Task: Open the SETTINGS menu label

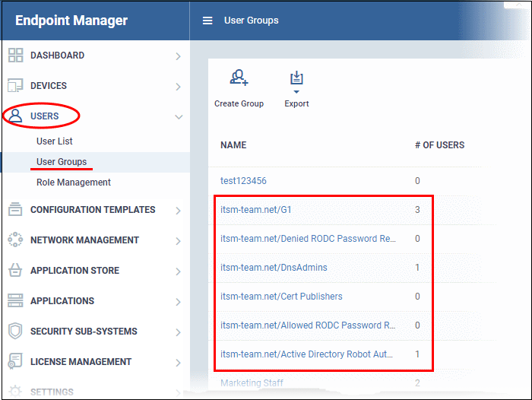Action: (x=52, y=392)
